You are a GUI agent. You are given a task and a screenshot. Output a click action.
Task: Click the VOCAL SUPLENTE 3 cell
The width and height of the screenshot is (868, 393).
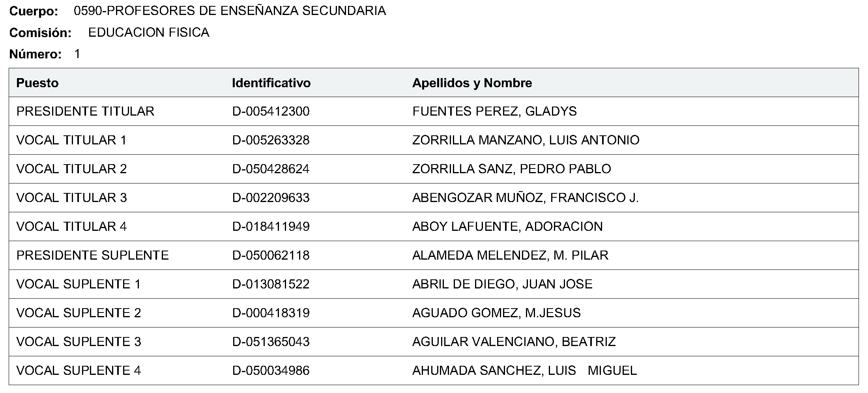pos(79,342)
